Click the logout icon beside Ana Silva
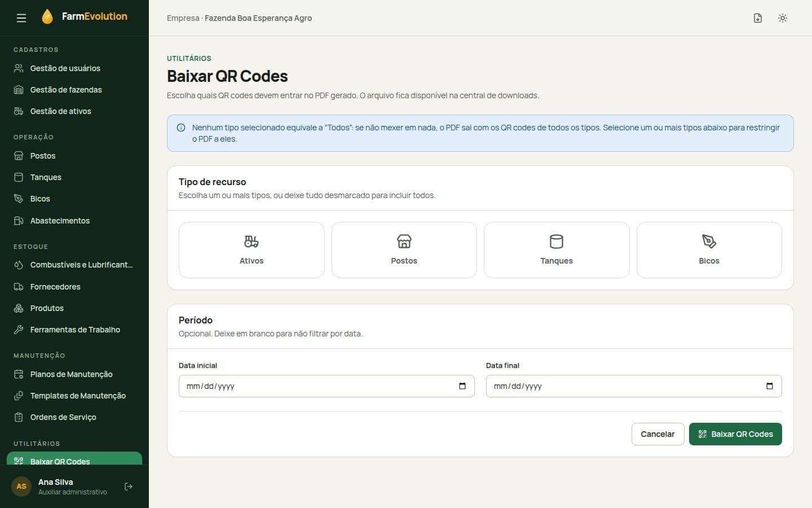Screen dimensions: 812x508 129,487
